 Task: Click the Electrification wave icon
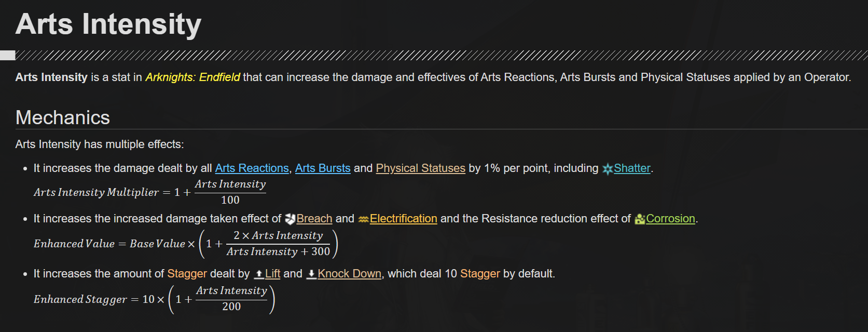pyautogui.click(x=363, y=219)
